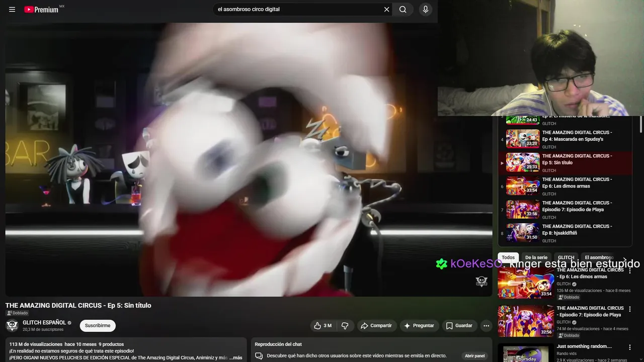This screenshot has height=362, width=644.
Task: Start voice search with microphone
Action: 426,9
